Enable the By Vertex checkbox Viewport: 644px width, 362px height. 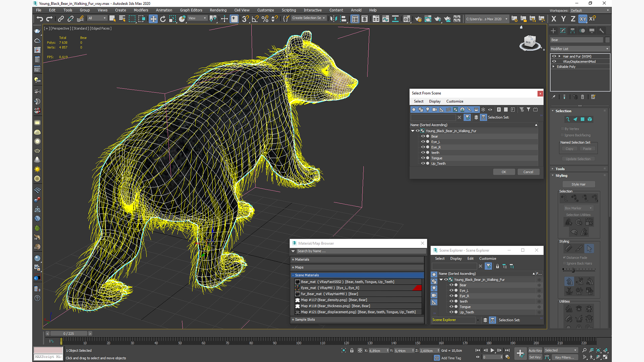click(x=562, y=129)
